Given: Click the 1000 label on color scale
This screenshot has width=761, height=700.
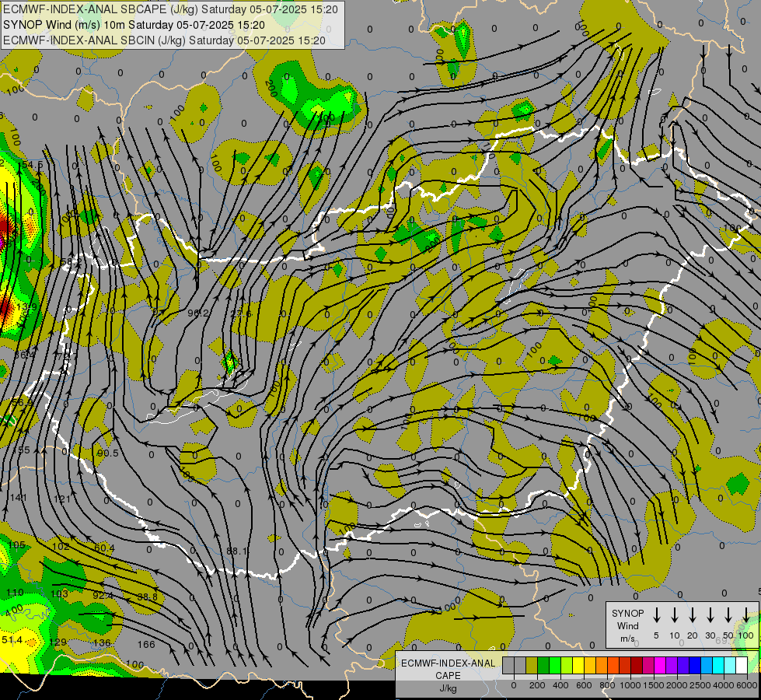Looking at the screenshot, I should click(630, 685).
